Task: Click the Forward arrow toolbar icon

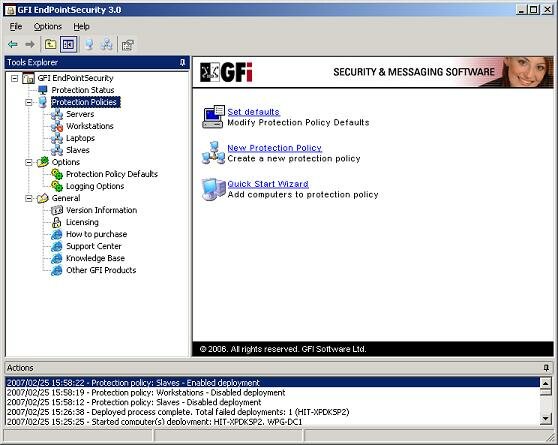Action: [x=30, y=44]
